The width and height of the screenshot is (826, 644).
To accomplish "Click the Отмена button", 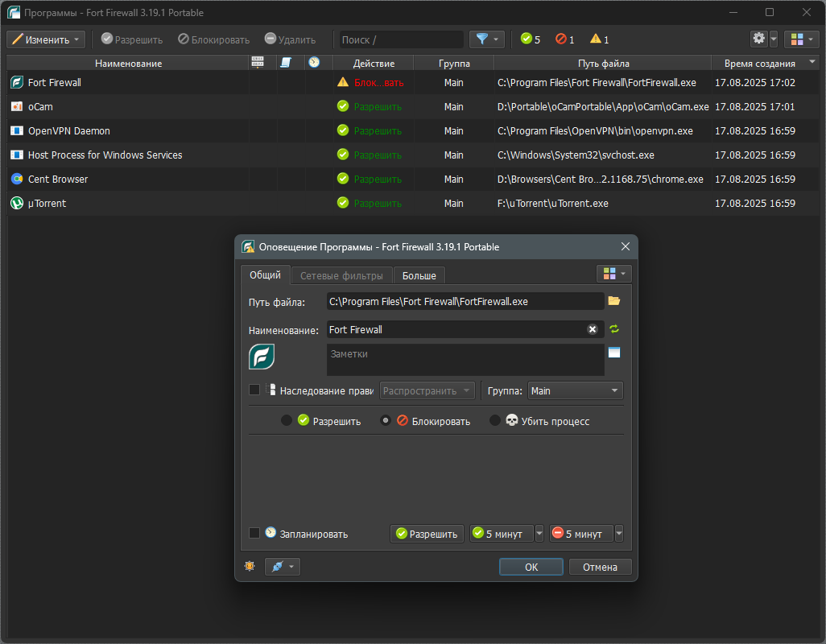I will 600,567.
